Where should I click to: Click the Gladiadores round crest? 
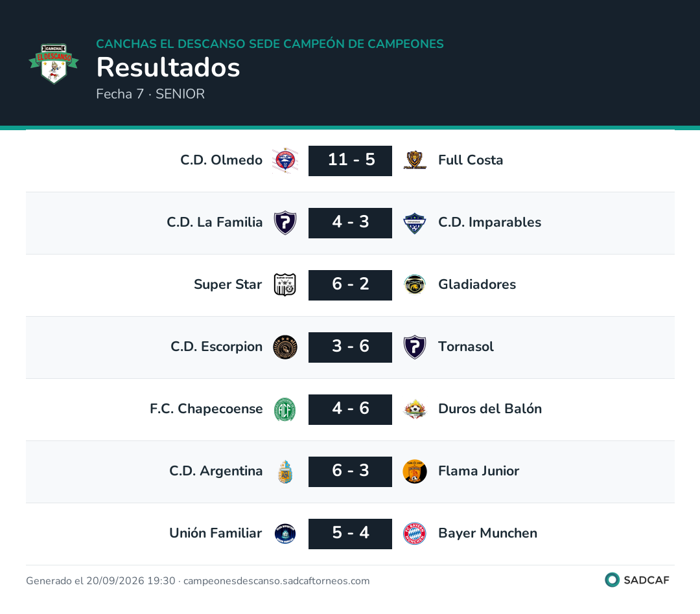tap(415, 285)
